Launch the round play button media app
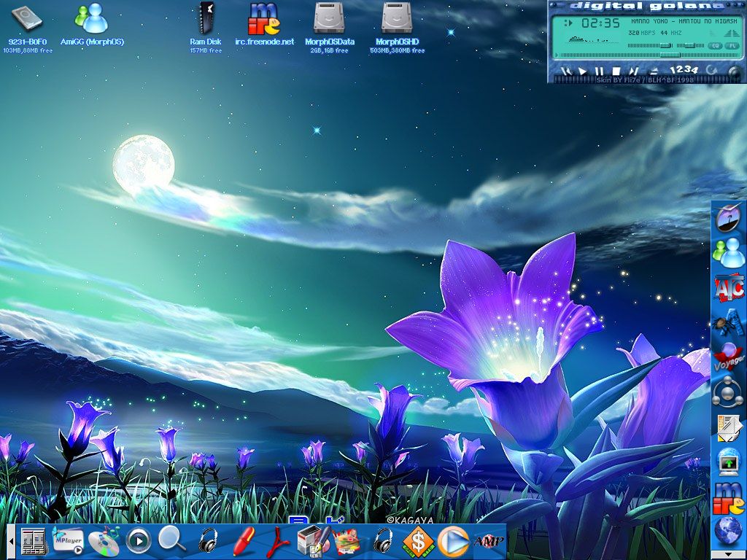 point(139,542)
